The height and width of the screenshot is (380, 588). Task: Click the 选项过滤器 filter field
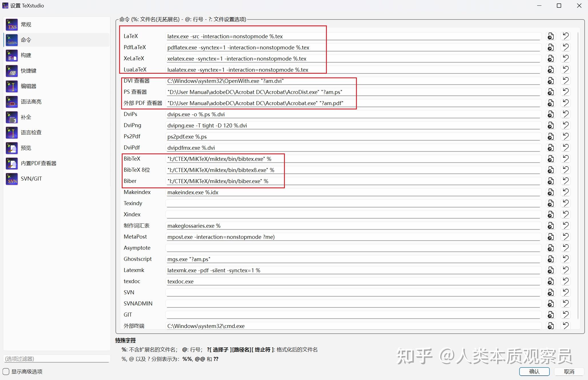pos(56,358)
